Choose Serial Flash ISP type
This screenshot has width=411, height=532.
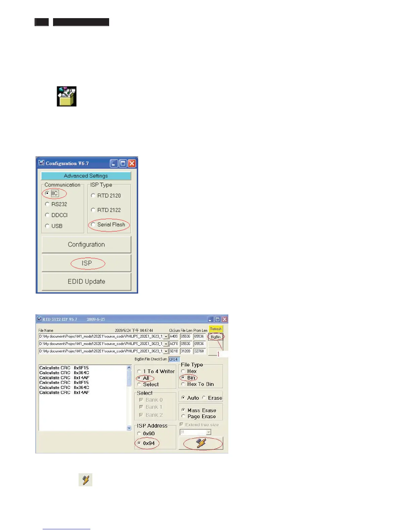coord(108,224)
